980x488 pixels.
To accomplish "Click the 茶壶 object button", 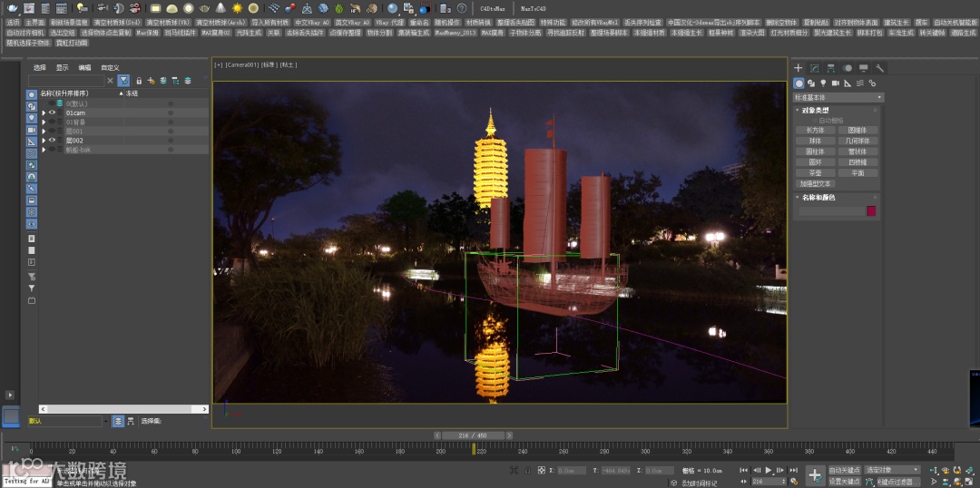I will 815,172.
